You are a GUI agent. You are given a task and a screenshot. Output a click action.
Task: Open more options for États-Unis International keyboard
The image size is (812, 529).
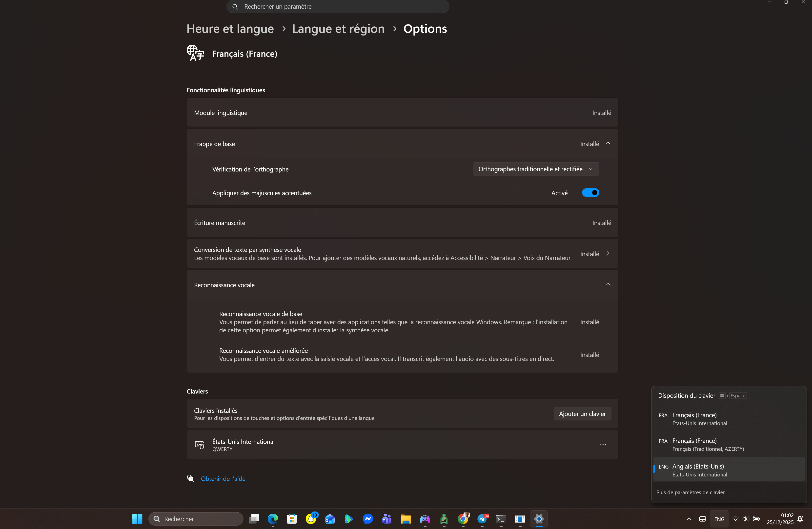603,445
